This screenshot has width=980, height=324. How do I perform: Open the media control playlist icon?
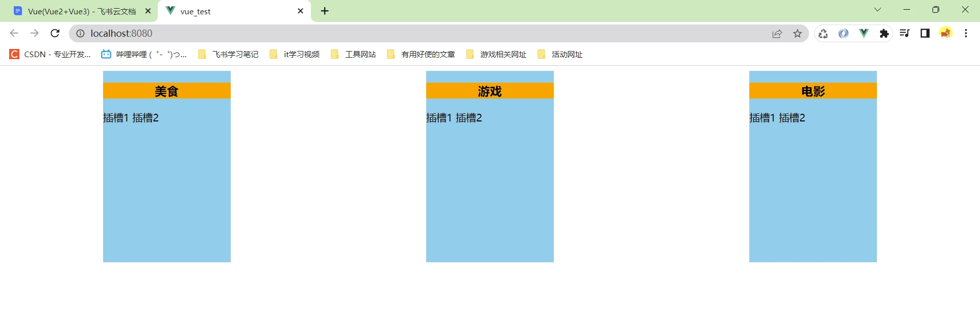[904, 34]
